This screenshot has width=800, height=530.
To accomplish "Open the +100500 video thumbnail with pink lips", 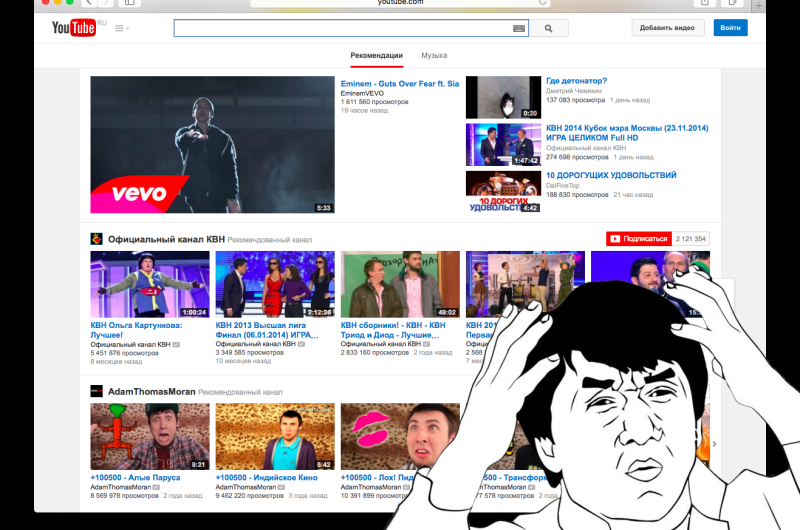I will (400, 436).
